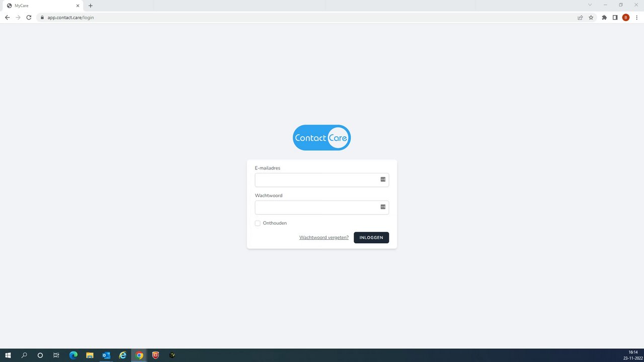Click the E-mailadres input field
Image resolution: width=644 pixels, height=362 pixels.
coord(321,180)
